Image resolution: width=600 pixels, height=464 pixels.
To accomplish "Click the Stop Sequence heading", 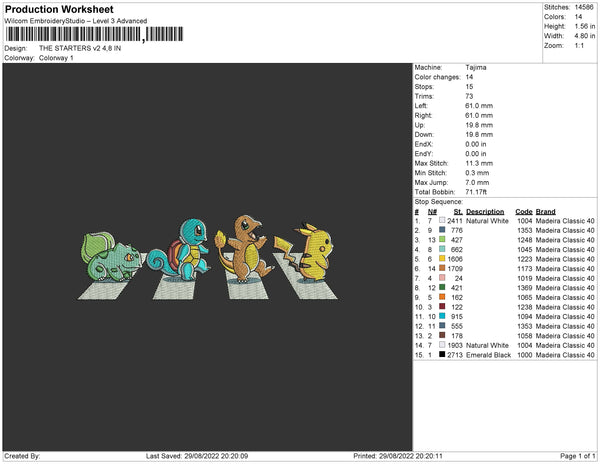I will [x=439, y=202].
